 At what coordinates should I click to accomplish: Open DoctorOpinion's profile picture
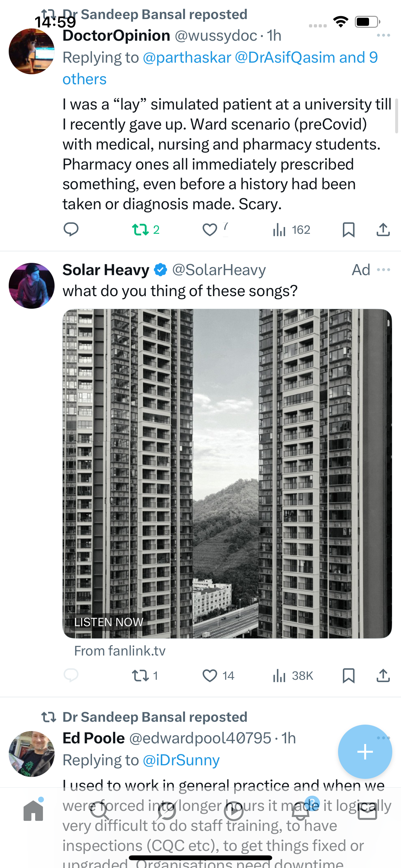click(31, 51)
